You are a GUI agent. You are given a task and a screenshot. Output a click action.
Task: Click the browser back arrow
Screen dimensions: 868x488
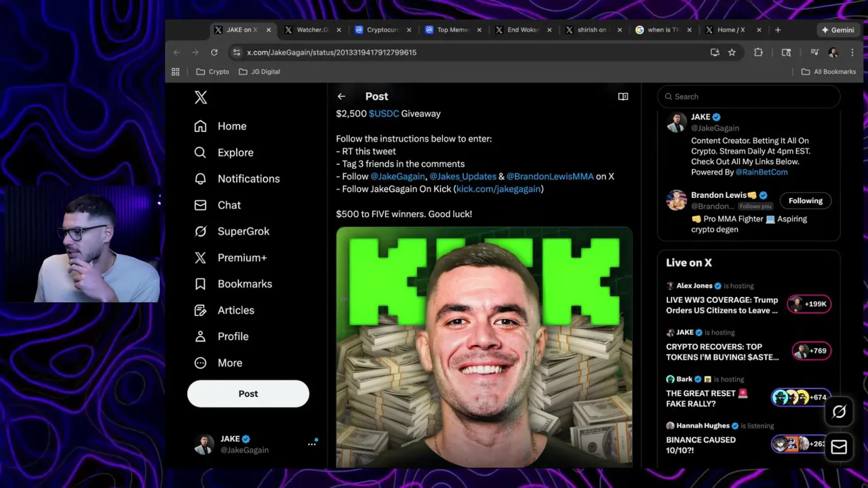click(177, 52)
